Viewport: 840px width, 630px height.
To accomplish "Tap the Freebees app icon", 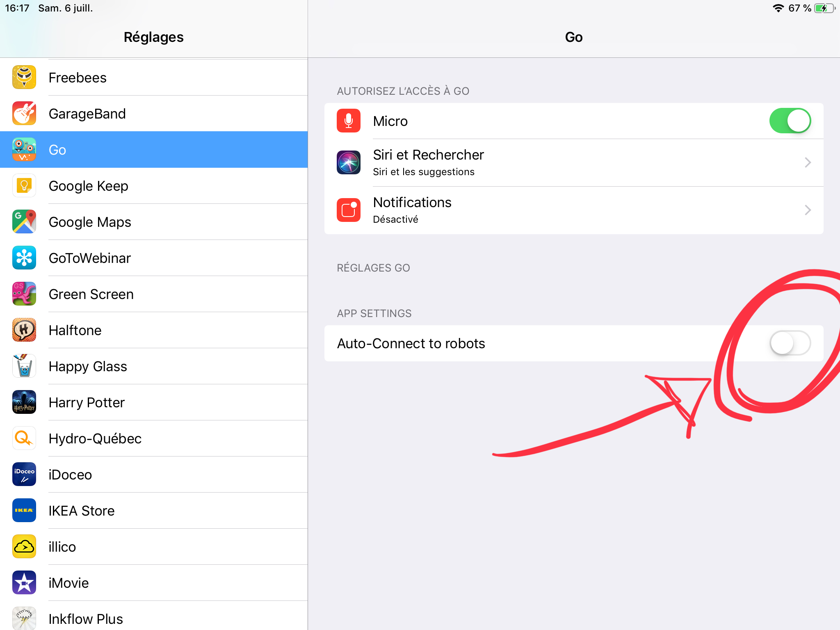I will click(24, 78).
